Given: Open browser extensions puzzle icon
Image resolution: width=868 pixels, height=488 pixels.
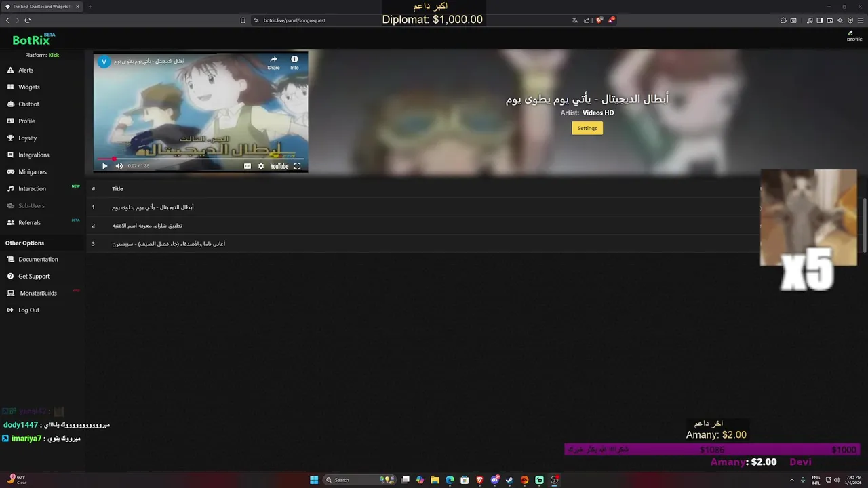Looking at the screenshot, I should pyautogui.click(x=783, y=20).
